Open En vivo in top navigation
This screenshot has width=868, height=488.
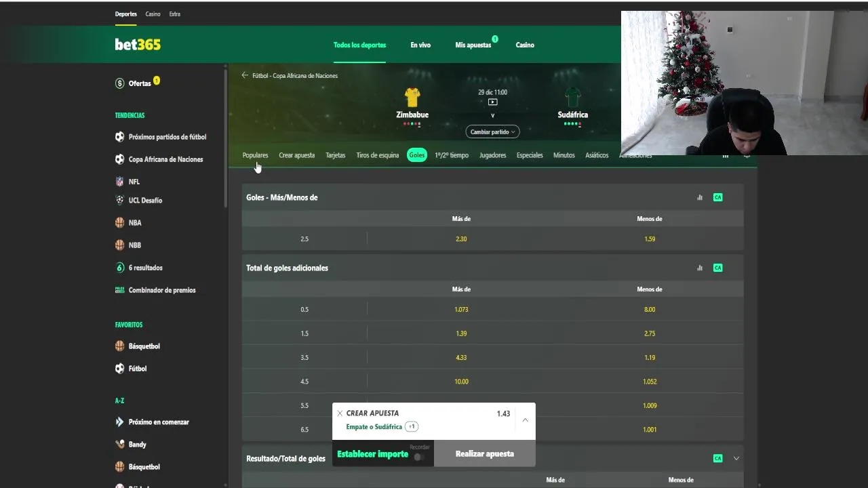(420, 45)
